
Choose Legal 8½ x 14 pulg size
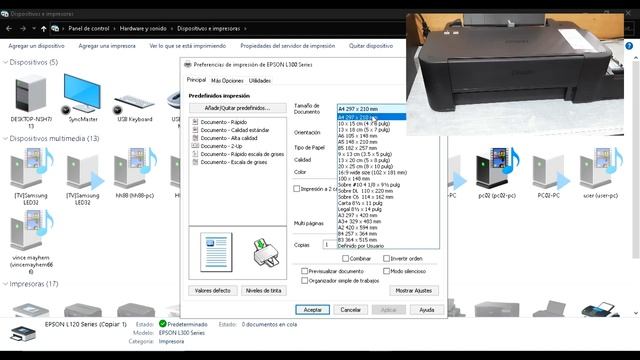360,209
